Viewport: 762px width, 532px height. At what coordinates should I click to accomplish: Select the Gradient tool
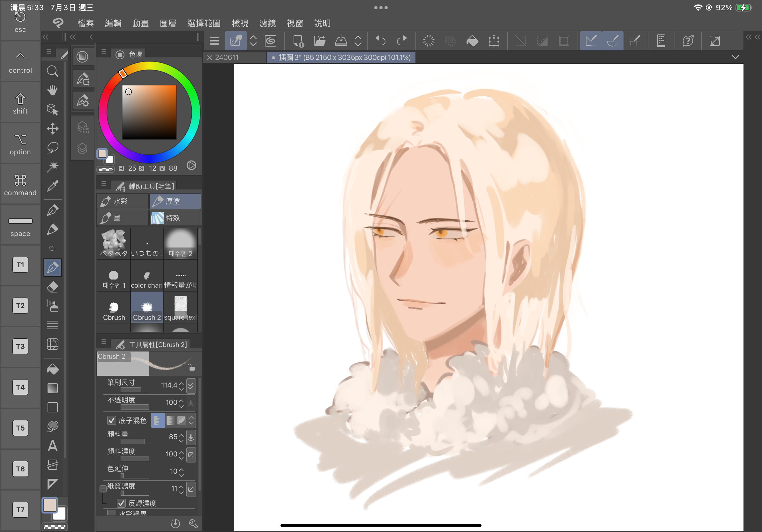click(52, 388)
